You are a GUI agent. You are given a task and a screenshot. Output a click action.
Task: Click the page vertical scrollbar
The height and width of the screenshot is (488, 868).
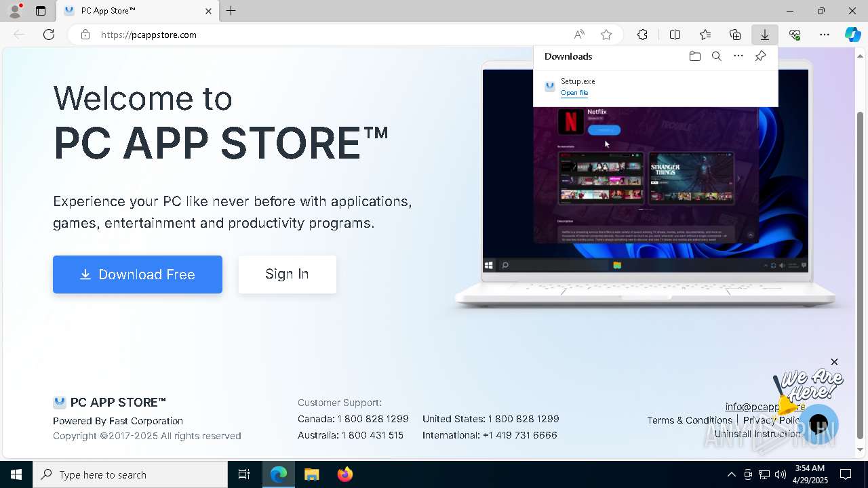tap(861, 274)
